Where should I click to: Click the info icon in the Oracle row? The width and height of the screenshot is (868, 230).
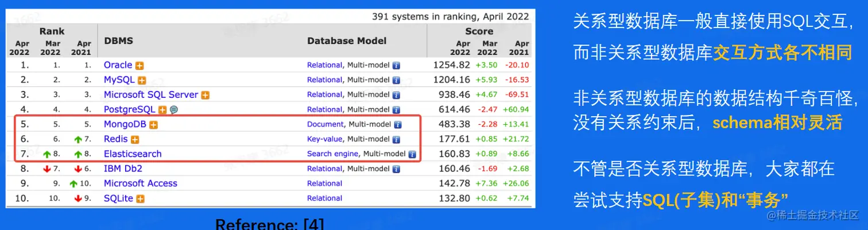(396, 66)
